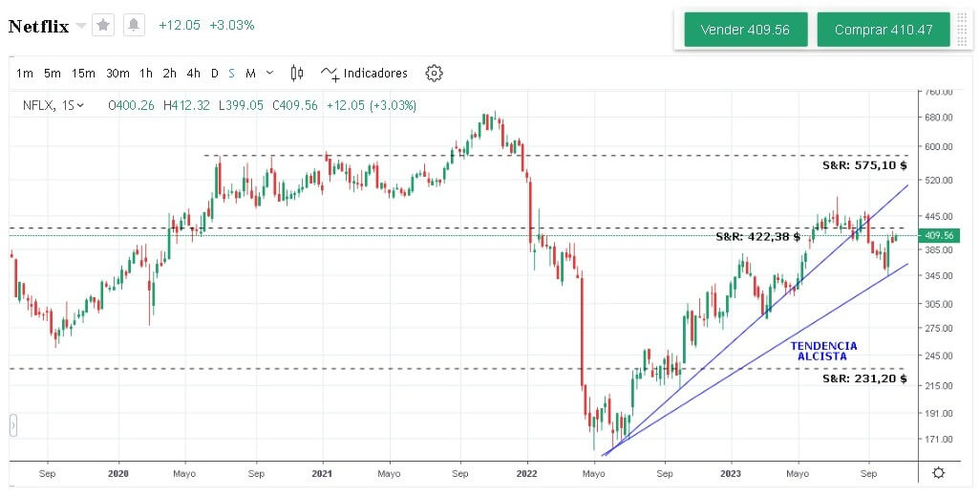
Task: Open chart settings via the top gear icon
Action: 434,73
